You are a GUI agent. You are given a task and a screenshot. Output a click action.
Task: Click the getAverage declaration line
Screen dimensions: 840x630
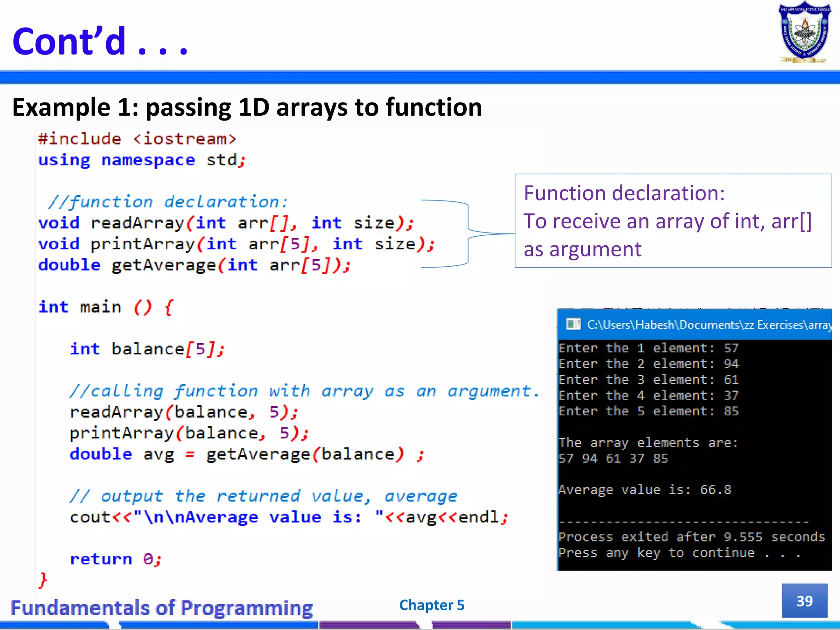click(x=194, y=265)
